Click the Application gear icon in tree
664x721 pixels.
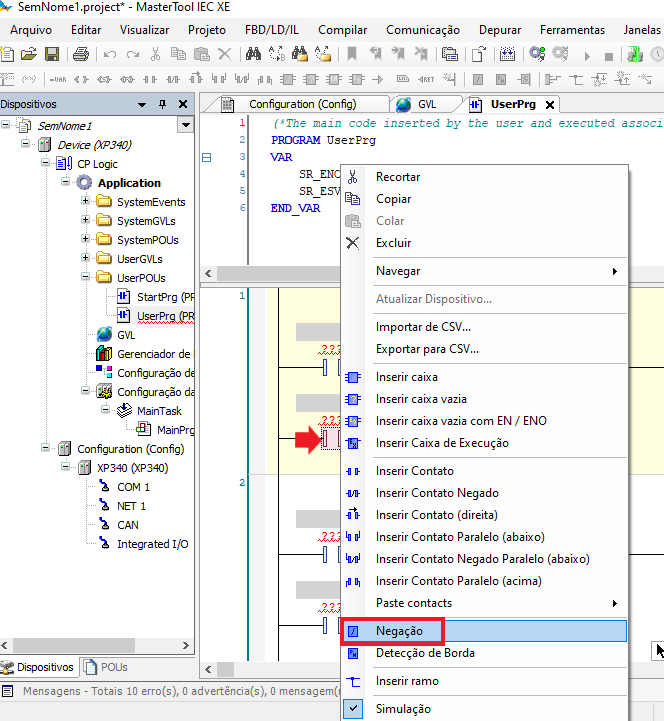point(84,183)
